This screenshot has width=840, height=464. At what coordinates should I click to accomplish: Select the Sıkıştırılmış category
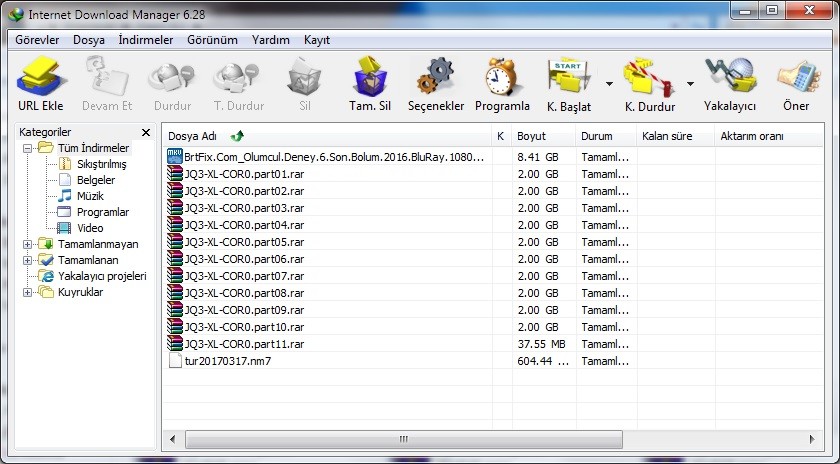point(101,164)
